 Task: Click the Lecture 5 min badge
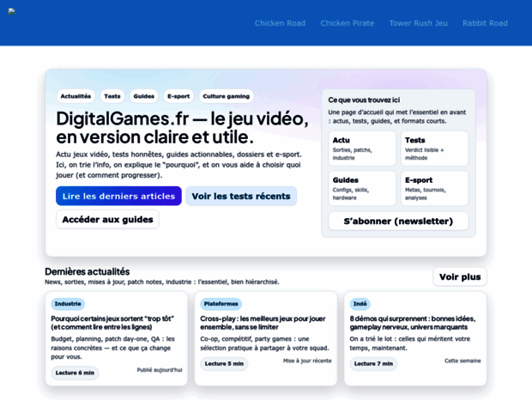tap(224, 363)
